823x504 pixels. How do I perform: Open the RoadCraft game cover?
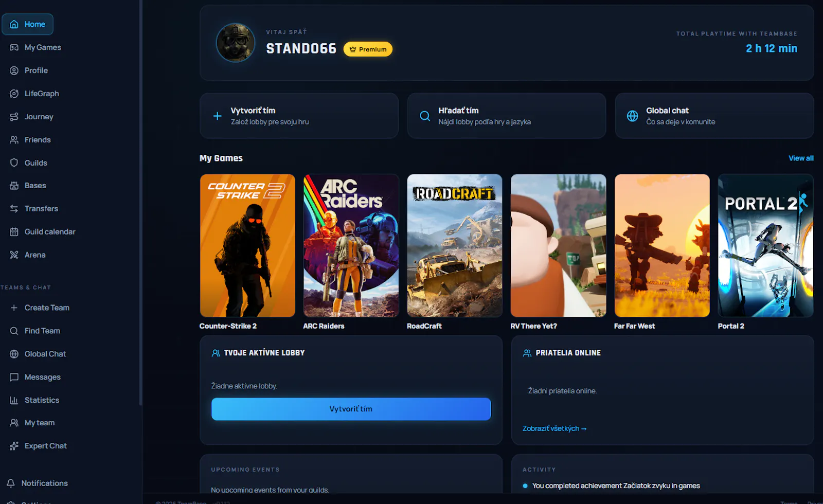point(455,245)
